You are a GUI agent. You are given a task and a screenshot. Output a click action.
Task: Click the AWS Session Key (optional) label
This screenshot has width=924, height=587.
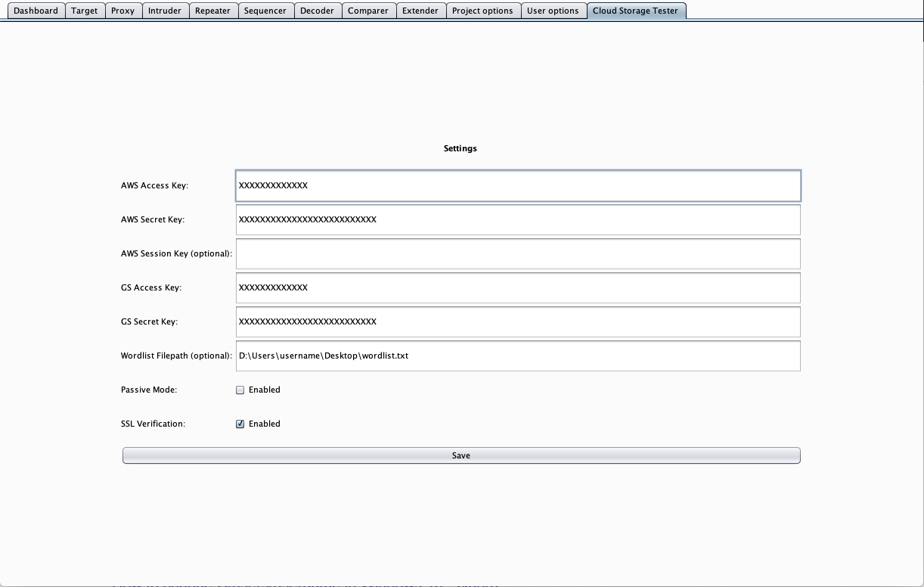[x=176, y=253]
